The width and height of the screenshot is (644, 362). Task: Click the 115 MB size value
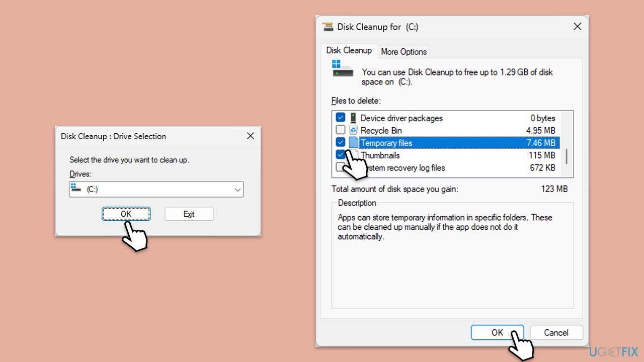click(542, 155)
